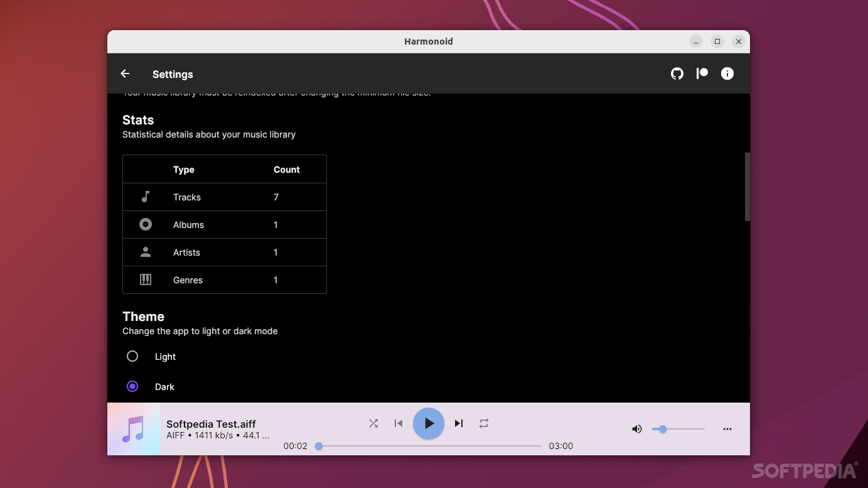Click the settings page vertical scrollbar
Image resolution: width=868 pixels, height=488 pixels.
coord(747,187)
